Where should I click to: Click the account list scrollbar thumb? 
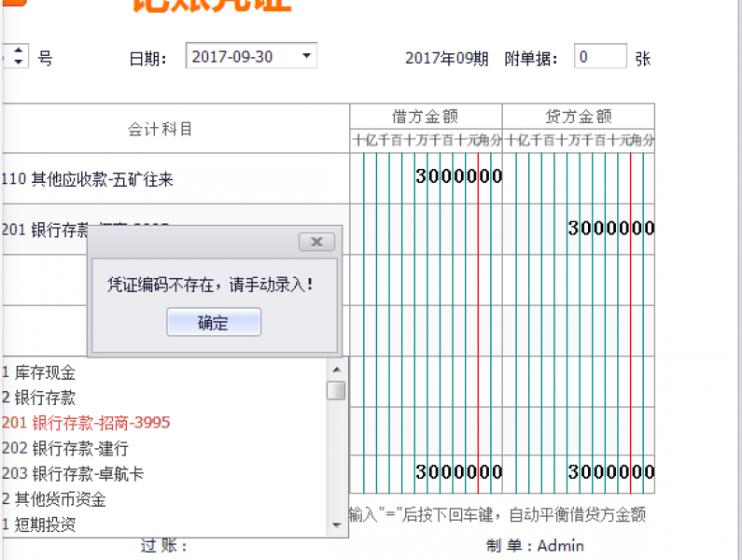coord(336,390)
